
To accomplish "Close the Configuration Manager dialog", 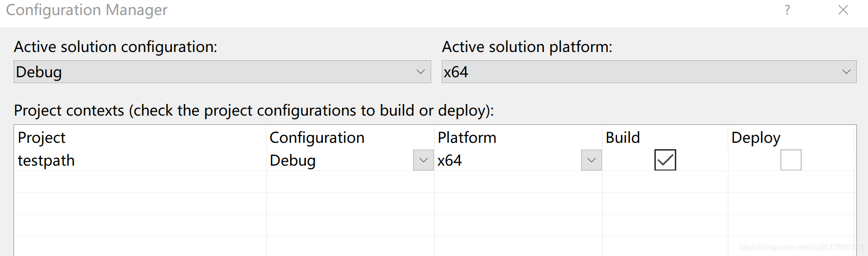I will 843,10.
